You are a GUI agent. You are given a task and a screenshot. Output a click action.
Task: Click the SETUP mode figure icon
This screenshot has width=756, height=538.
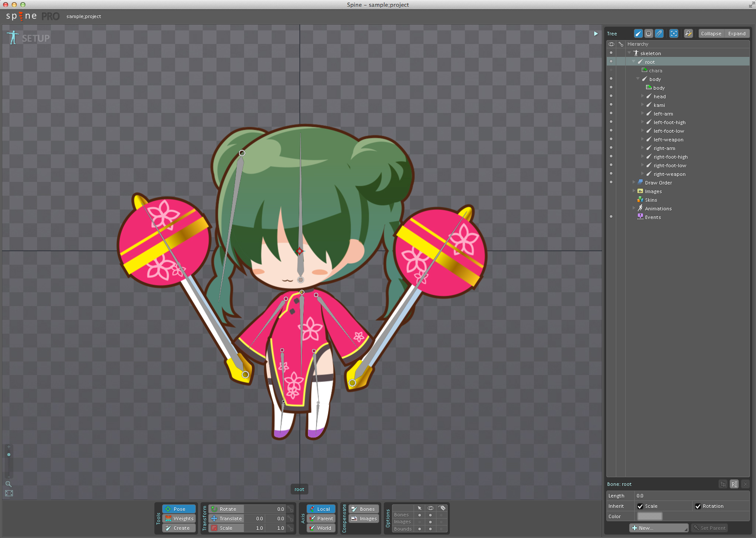pyautogui.click(x=13, y=38)
